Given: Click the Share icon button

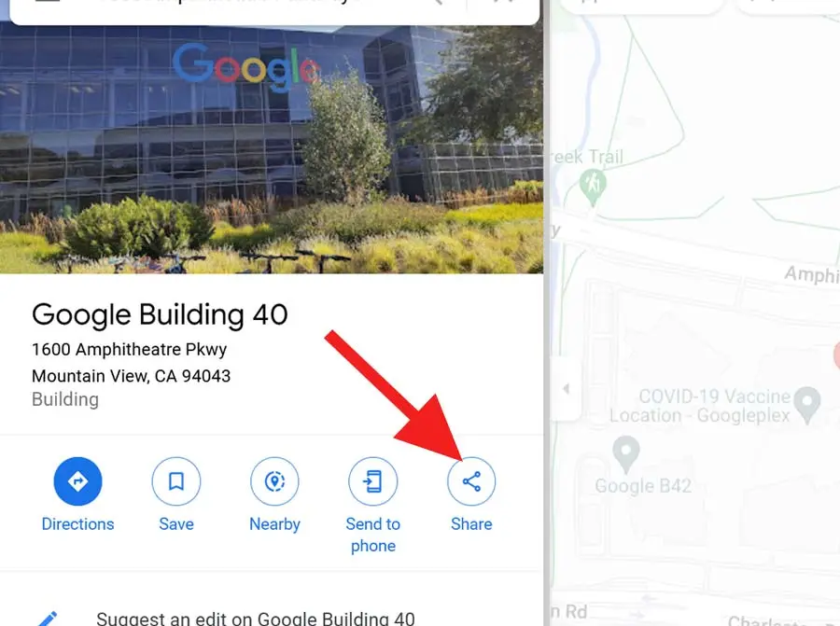Looking at the screenshot, I should click(471, 480).
